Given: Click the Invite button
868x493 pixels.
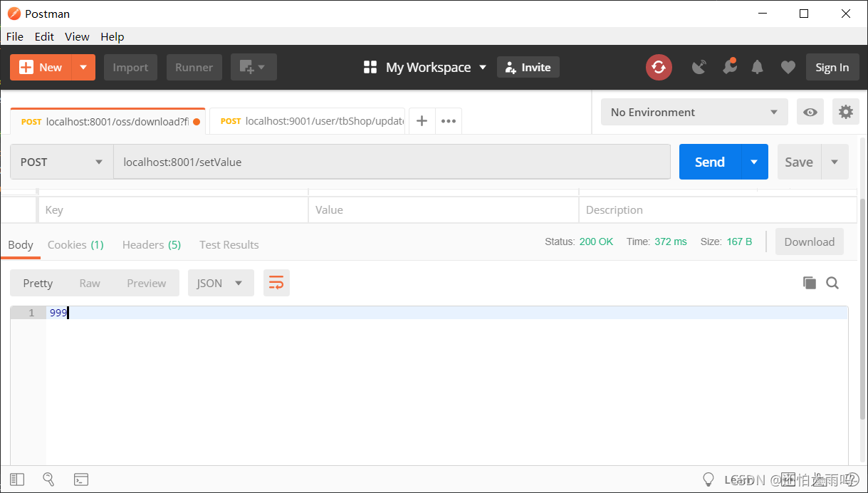Looking at the screenshot, I should [x=528, y=67].
